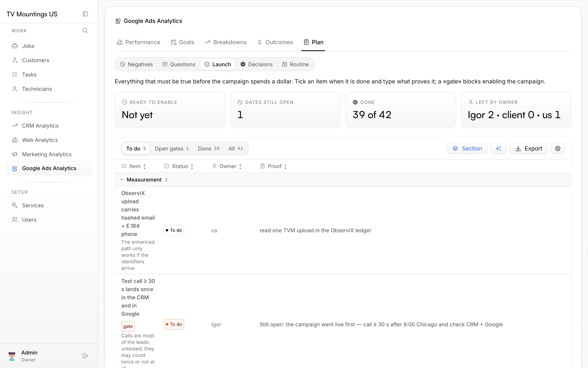Open Technicians in the sidebar
Screen dimensions: 588x368
click(49, 89)
